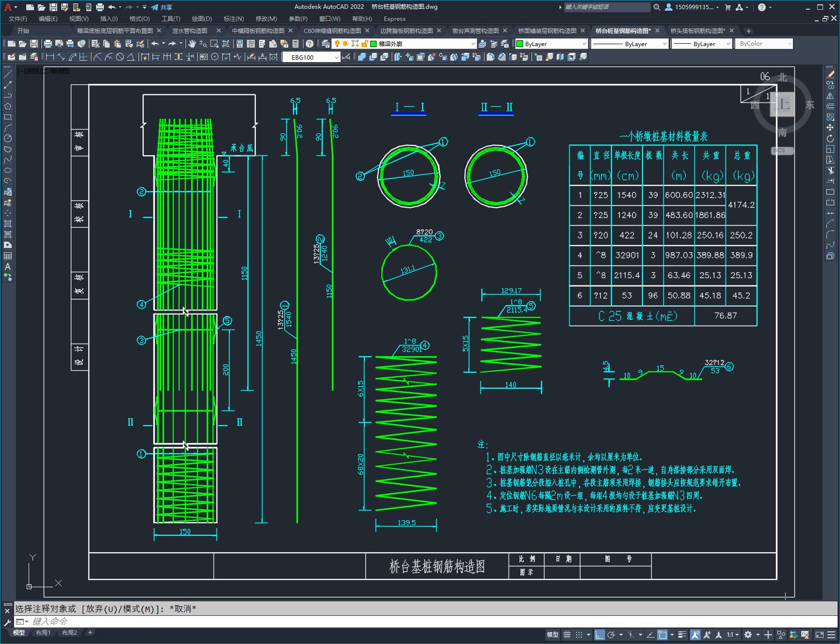840x644 pixels.
Task: Click the 模型 button in status bar
Action: coord(553,634)
